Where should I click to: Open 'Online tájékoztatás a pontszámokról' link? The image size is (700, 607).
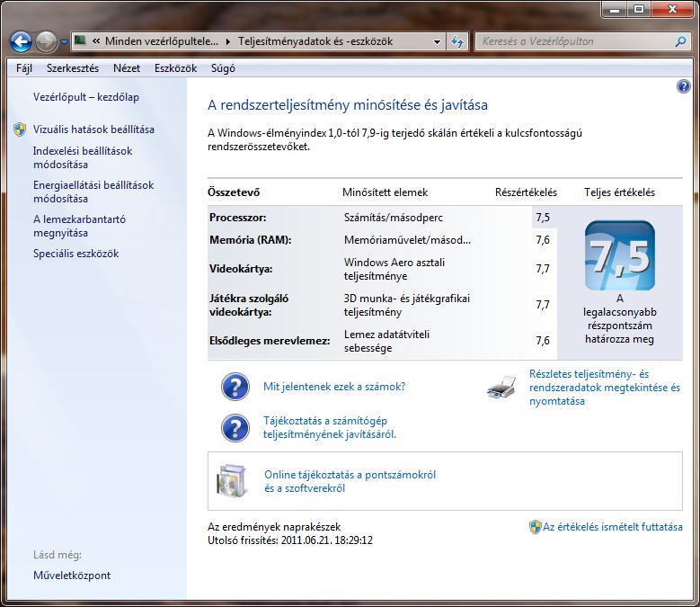pyautogui.click(x=350, y=481)
